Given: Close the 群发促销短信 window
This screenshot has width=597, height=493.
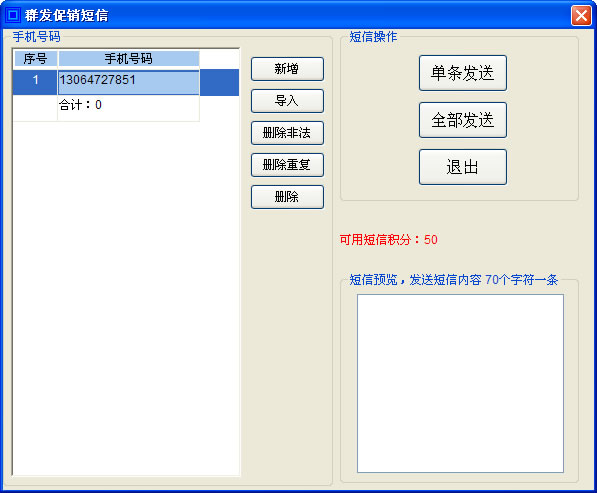Looking at the screenshot, I should point(581,16).
